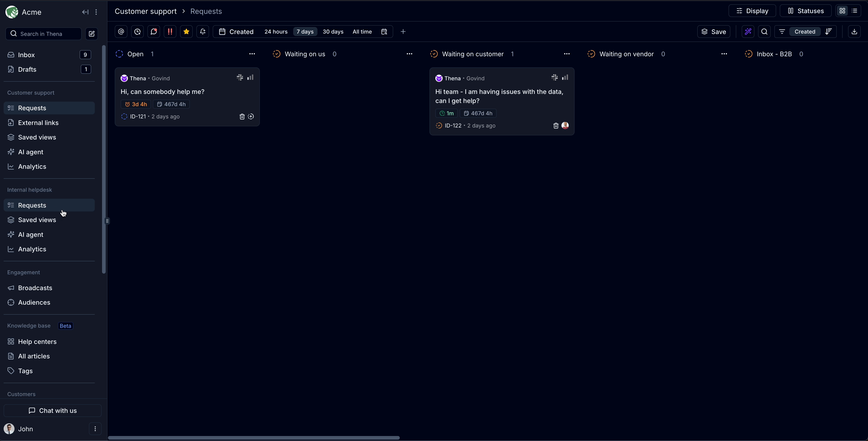This screenshot has width=868, height=441.
Task: Switch to board grid view layout
Action: click(x=842, y=11)
